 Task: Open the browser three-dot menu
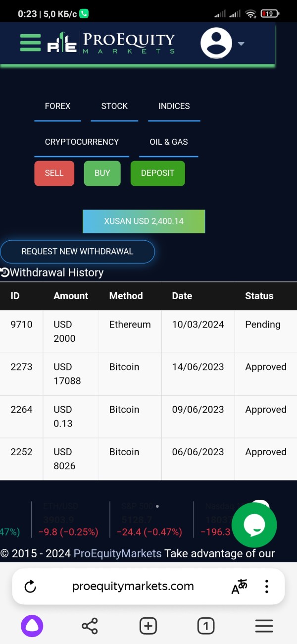coord(267,587)
